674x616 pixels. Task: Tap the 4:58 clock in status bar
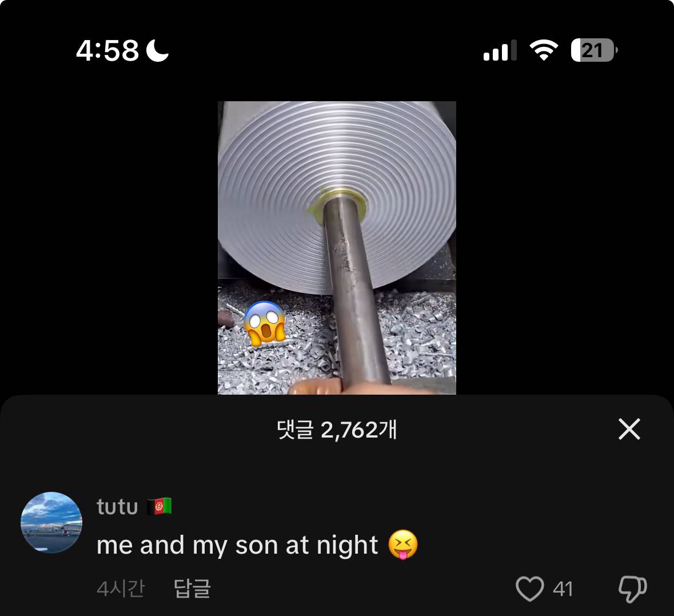(107, 50)
